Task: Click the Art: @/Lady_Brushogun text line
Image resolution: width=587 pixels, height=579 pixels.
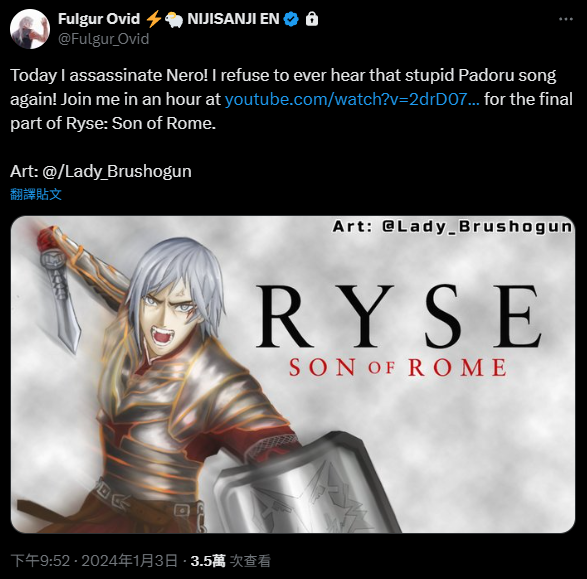Action: (101, 171)
